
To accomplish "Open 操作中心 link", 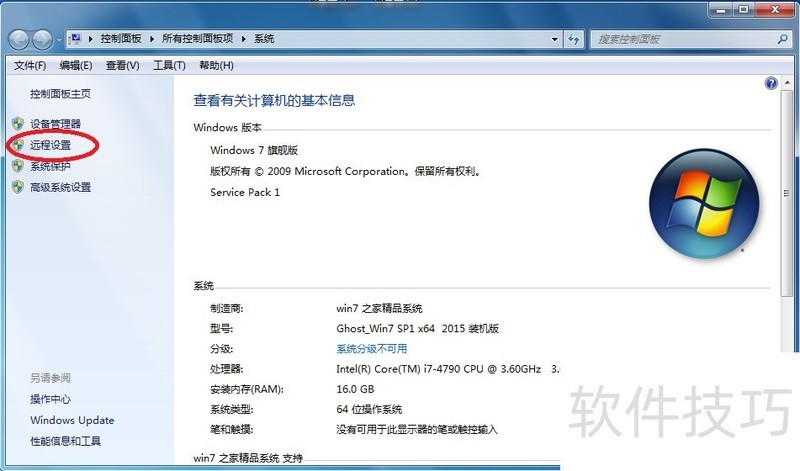I will 50,399.
